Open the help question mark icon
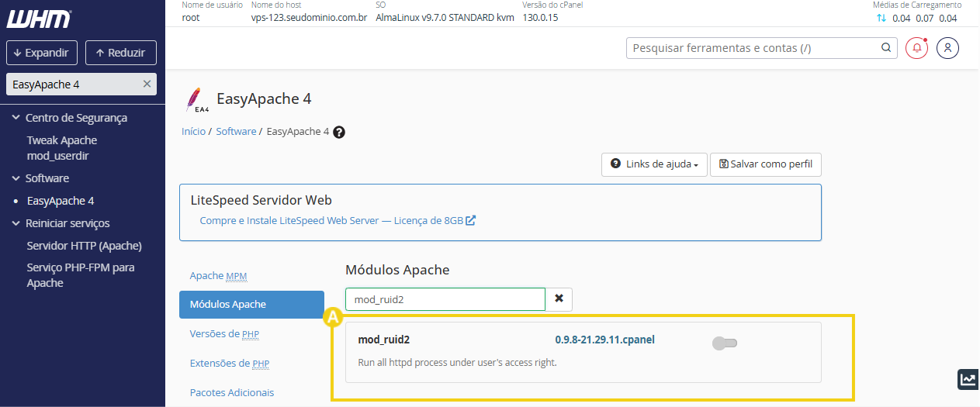This screenshot has height=407, width=980. click(338, 132)
